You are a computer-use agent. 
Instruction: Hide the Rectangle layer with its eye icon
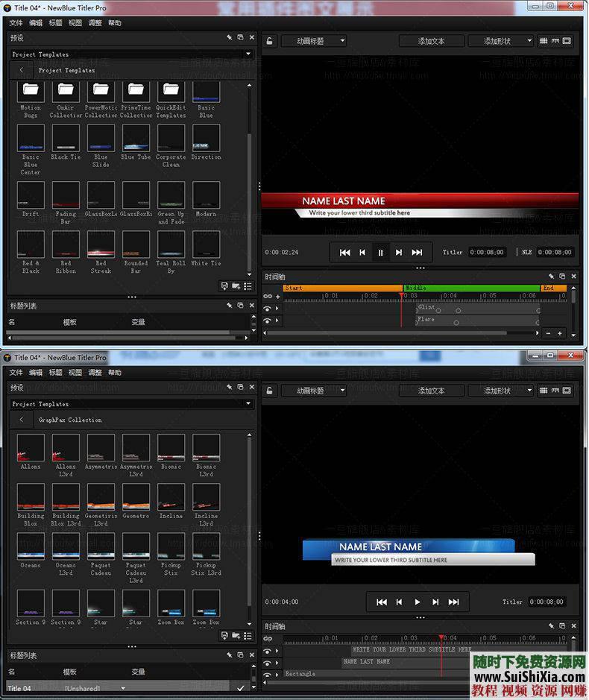(268, 675)
